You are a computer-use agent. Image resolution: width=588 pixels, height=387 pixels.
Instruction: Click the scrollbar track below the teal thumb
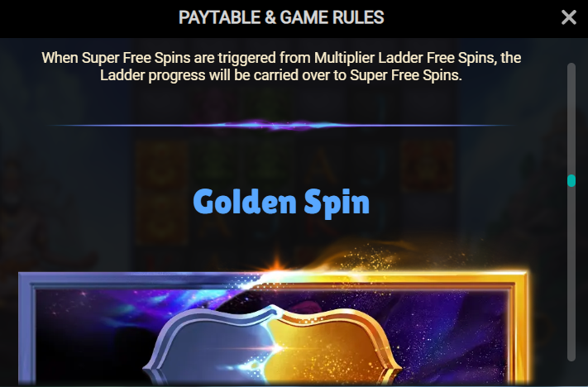(571, 274)
